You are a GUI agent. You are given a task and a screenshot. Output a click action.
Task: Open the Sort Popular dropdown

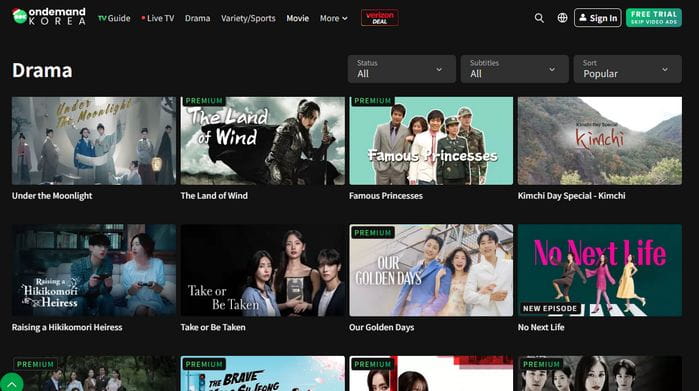[x=628, y=69]
